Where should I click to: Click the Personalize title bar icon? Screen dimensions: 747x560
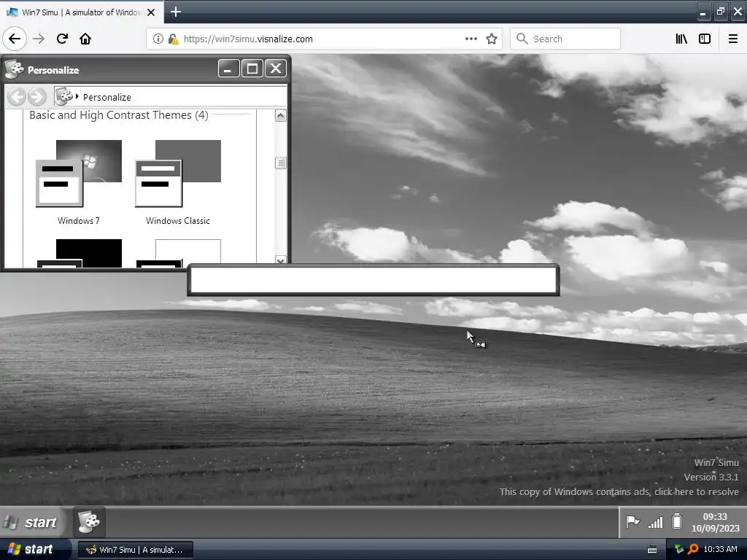coord(15,69)
